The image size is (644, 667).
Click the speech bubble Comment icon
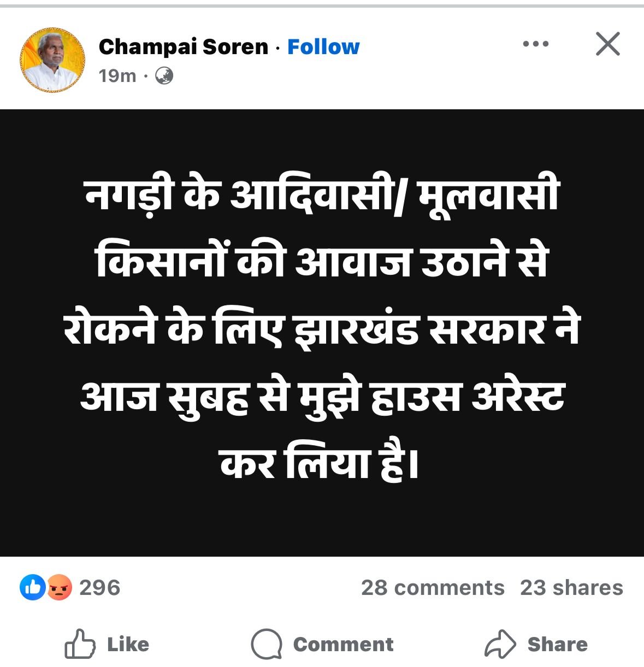tap(267, 644)
